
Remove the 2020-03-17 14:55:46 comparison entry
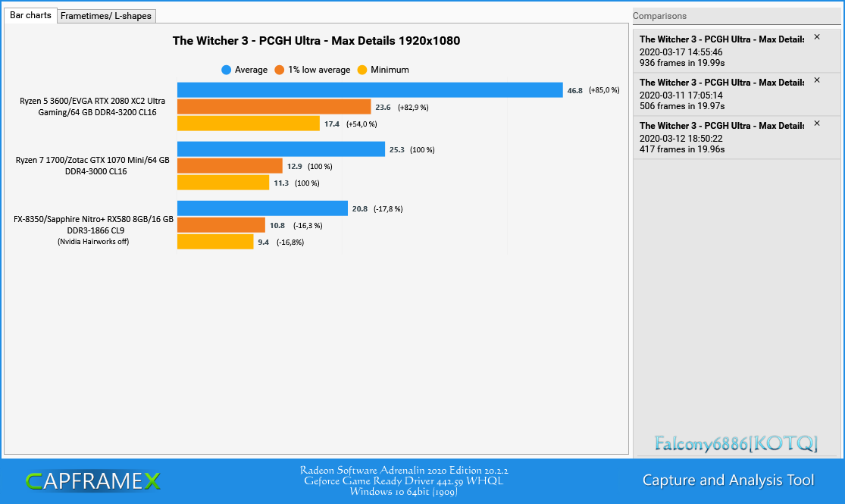coord(817,37)
